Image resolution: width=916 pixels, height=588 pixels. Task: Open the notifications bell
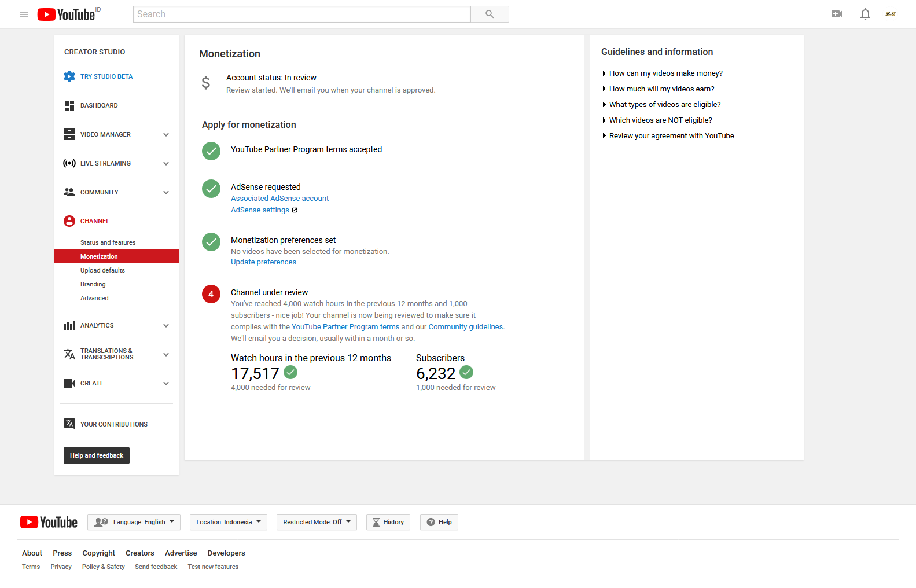865,14
